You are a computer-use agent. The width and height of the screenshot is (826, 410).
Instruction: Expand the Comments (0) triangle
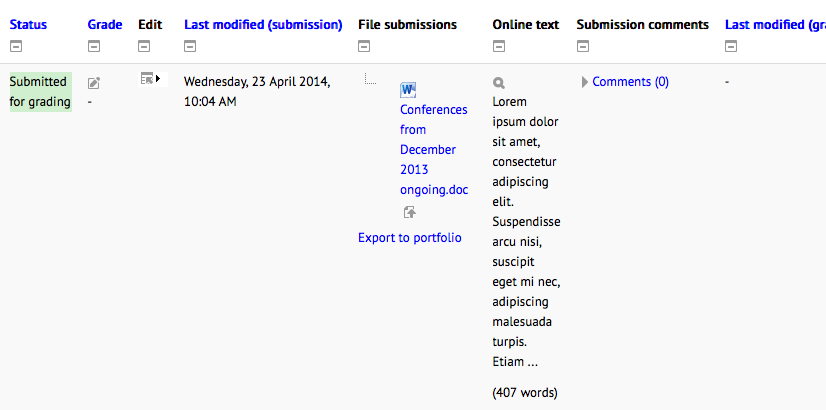585,82
